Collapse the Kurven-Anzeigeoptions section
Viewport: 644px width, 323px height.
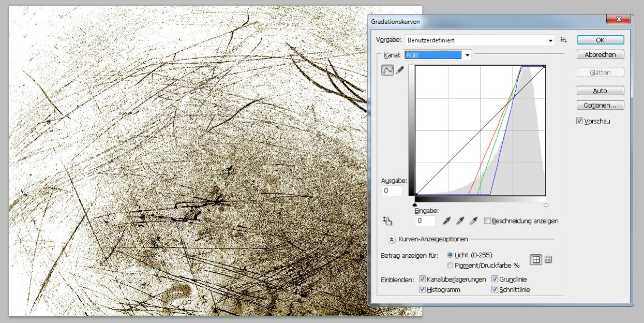coord(392,239)
